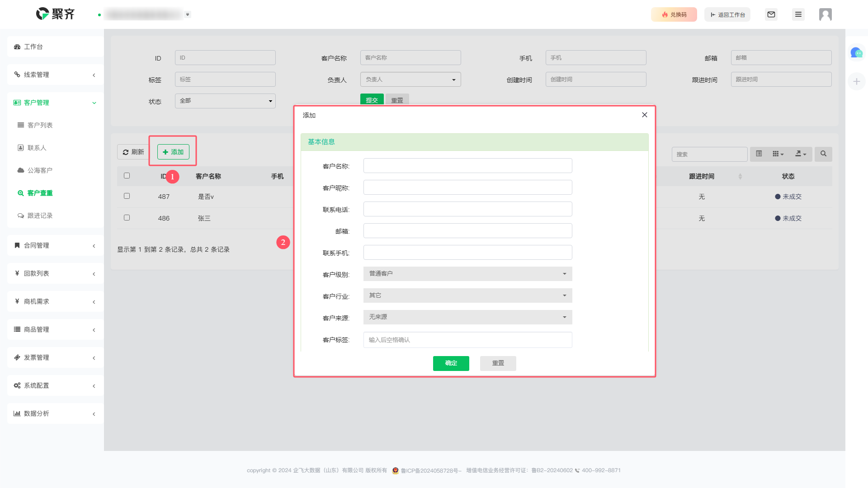Focus the 创建时间 filter input
This screenshot has height=488, width=868.
click(x=596, y=80)
